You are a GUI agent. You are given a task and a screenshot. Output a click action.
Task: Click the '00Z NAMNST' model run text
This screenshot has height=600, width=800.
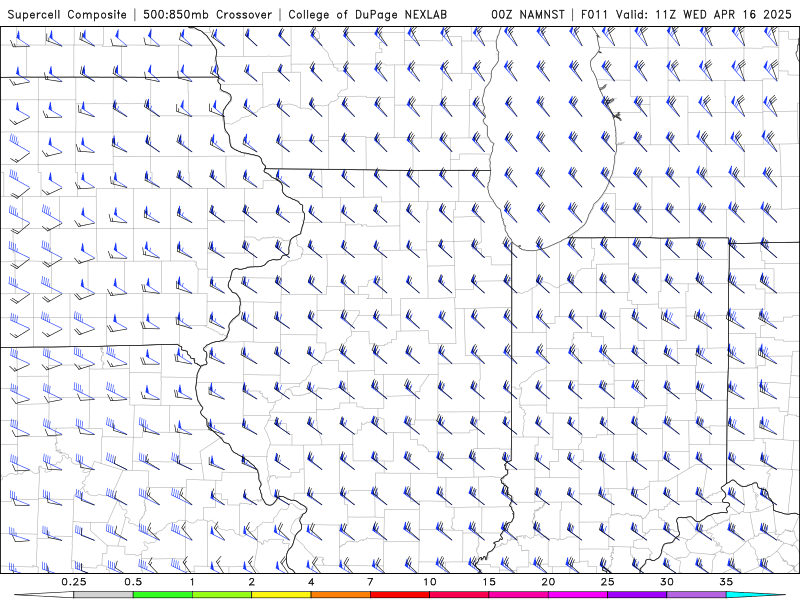pos(528,14)
